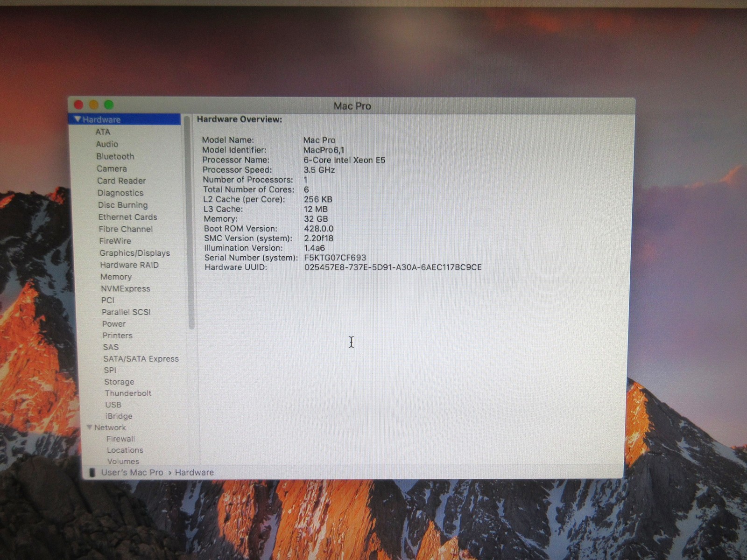
Task: Click the Mac Pro window title
Action: (352, 106)
